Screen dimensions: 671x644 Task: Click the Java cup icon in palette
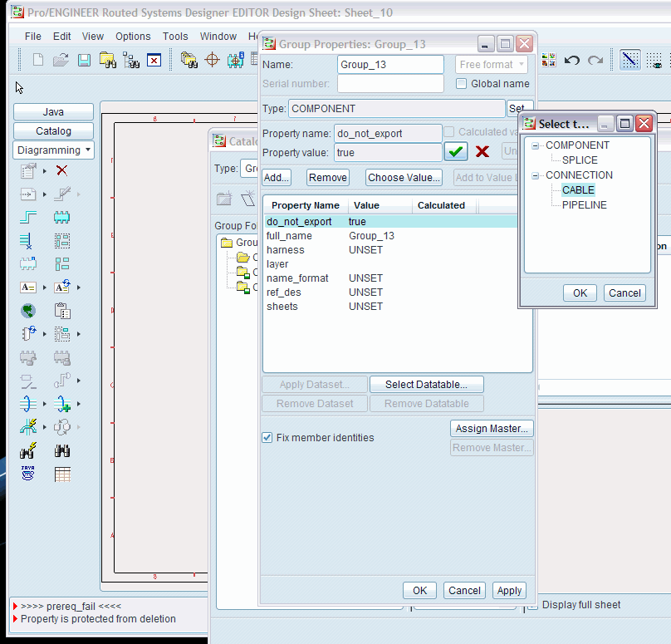click(x=28, y=474)
